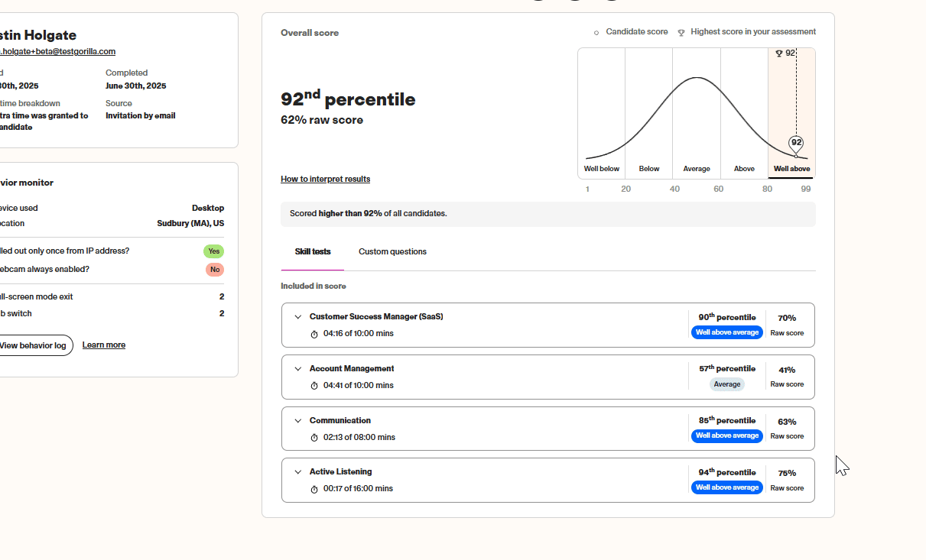The width and height of the screenshot is (926, 560).
Task: Expand the Customer Success Manager (SaaS) section
Action: (298, 316)
